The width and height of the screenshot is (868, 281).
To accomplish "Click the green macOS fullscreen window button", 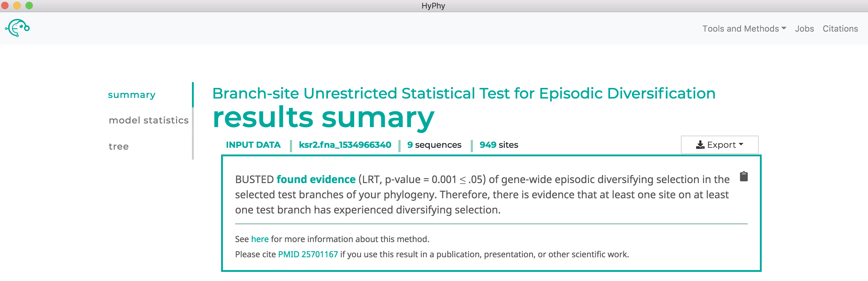I will click(x=29, y=5).
